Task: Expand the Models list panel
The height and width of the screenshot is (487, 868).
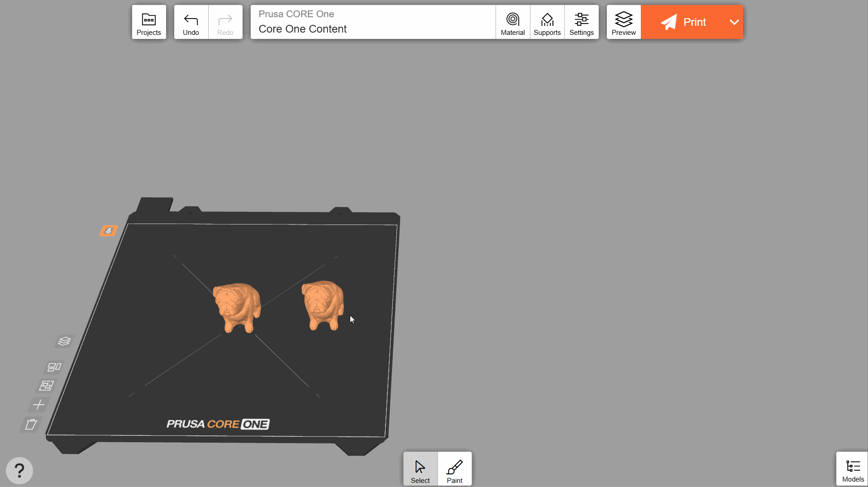Action: [852, 469]
